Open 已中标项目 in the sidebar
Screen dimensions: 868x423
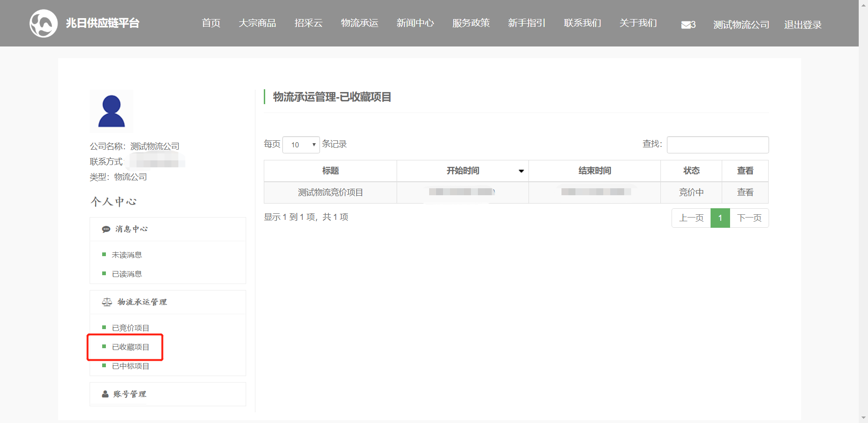[x=131, y=366]
